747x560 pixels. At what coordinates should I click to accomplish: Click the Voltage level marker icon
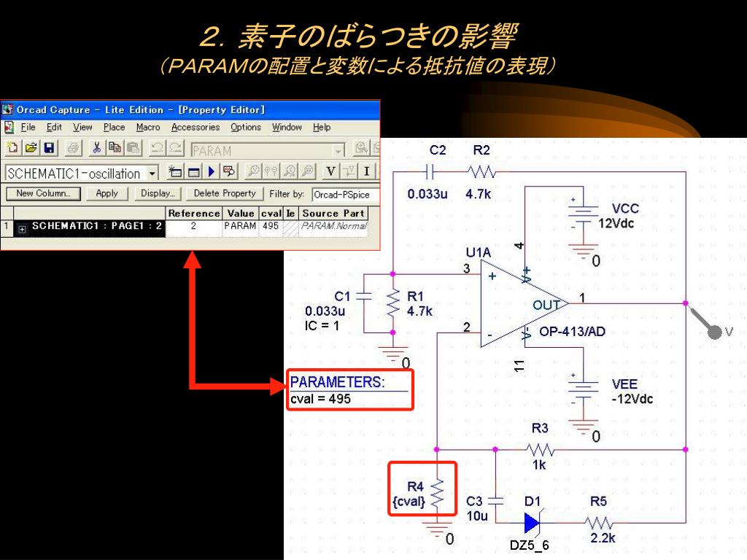(253, 171)
